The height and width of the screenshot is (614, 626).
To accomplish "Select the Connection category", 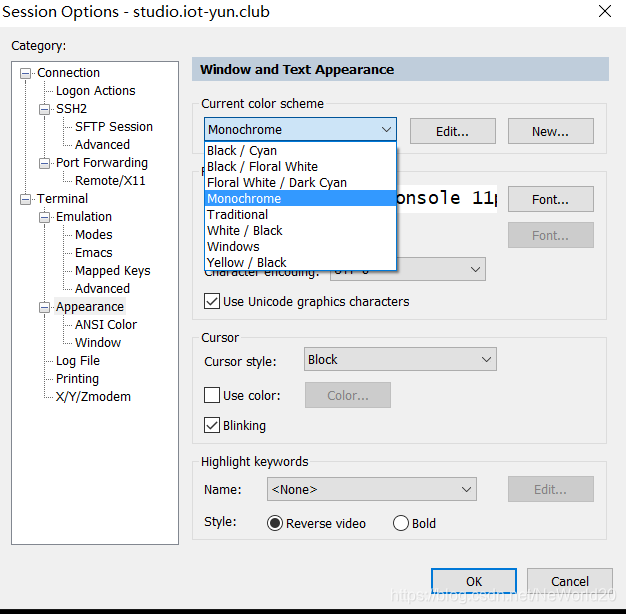I will click(x=68, y=73).
